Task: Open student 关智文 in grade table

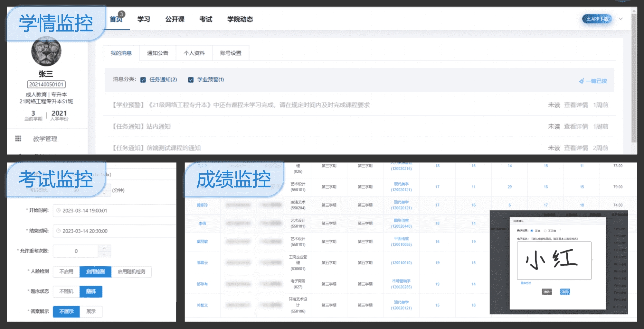Action: pyautogui.click(x=202, y=305)
